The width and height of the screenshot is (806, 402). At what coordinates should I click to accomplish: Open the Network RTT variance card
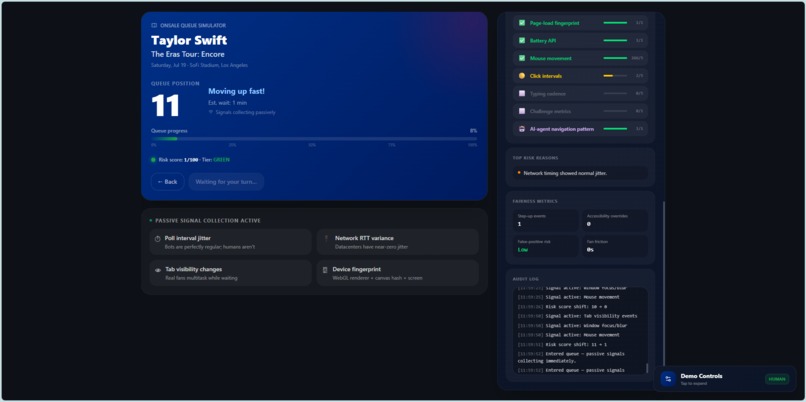pyautogui.click(x=398, y=242)
